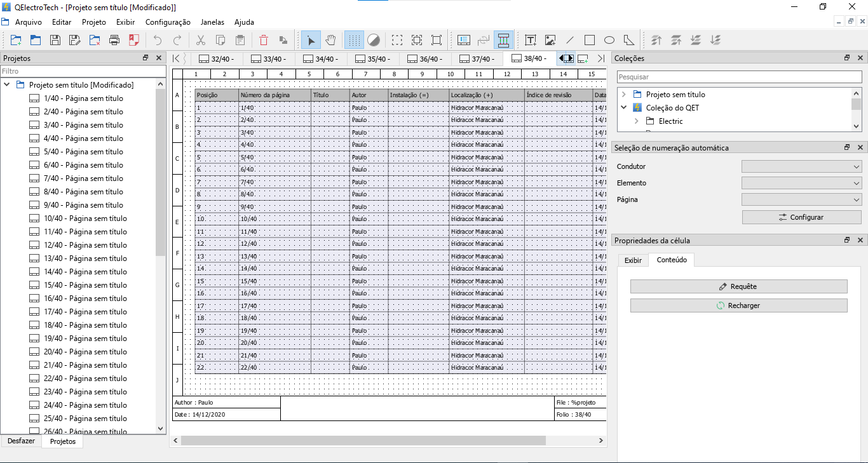The width and height of the screenshot is (868, 463).
Task: Select the ellipse drawing tool
Action: pyautogui.click(x=609, y=40)
